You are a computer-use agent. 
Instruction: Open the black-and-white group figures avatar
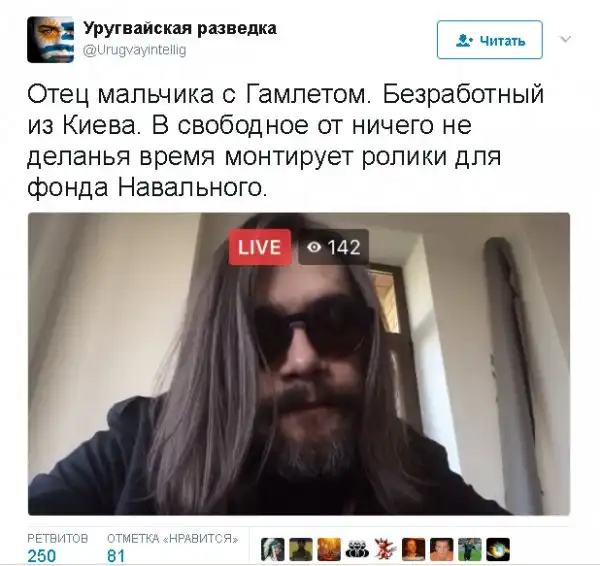click(357, 550)
